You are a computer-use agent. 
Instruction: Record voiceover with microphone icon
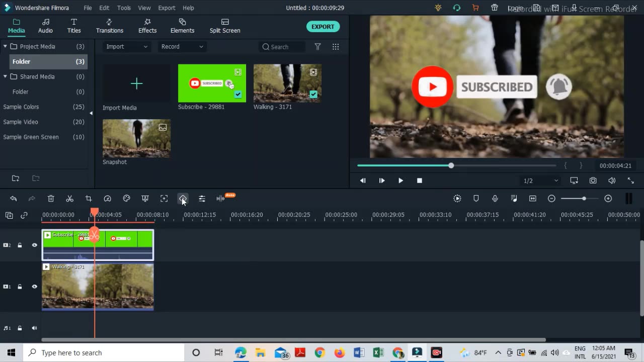495,199
